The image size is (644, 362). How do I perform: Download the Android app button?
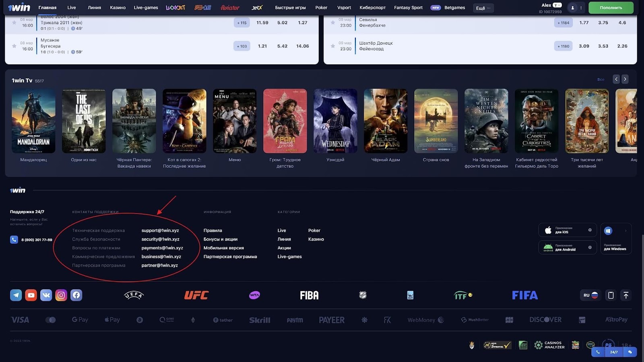click(x=568, y=247)
